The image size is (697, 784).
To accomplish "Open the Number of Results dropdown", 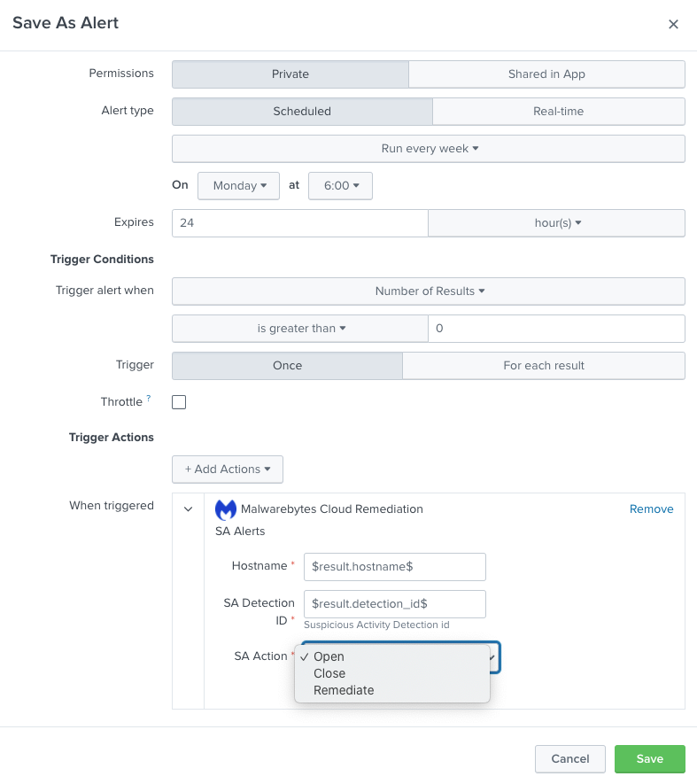I will (429, 291).
